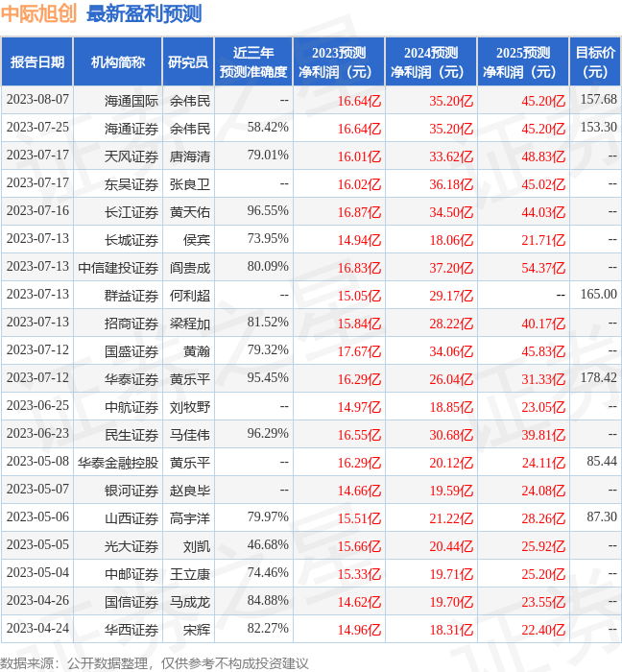This screenshot has width=622, height=672.
Task: Select the 研究员 column header
Action: tap(188, 61)
